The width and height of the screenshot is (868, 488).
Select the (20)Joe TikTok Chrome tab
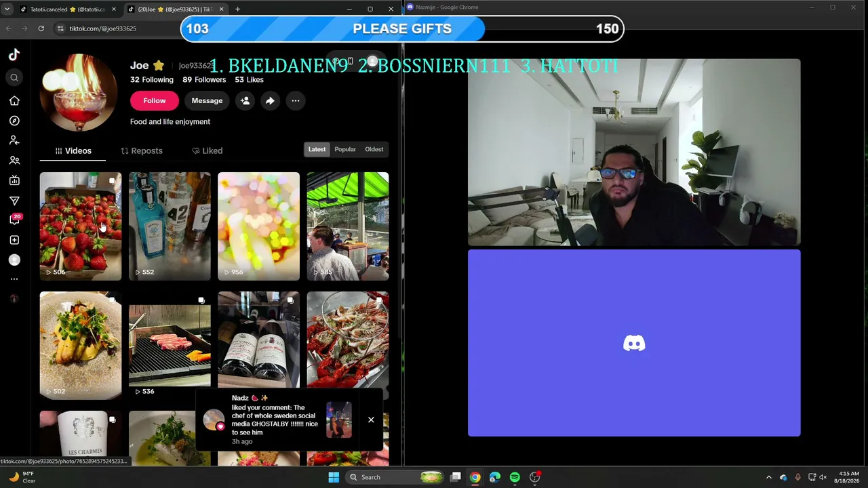tap(176, 9)
